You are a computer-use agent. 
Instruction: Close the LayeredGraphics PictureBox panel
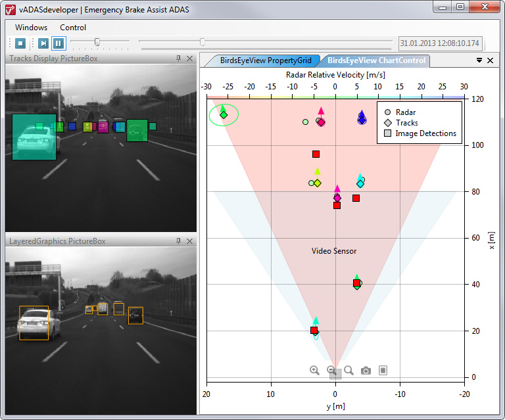(189, 241)
